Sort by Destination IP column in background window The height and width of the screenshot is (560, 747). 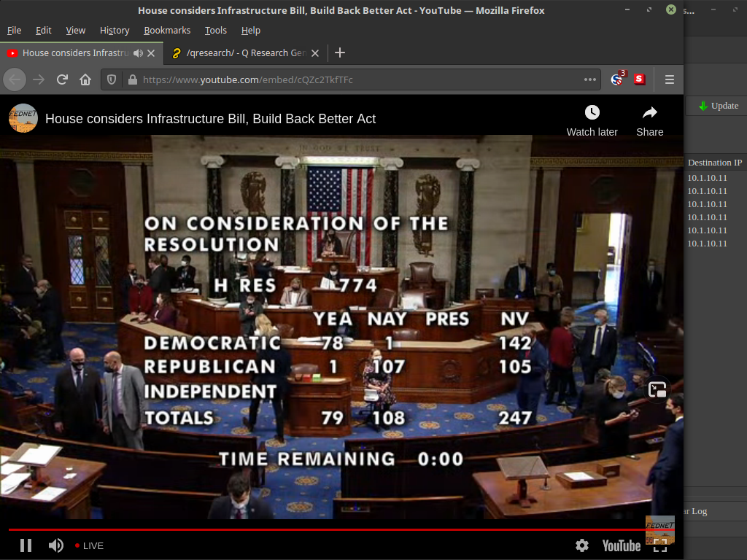(x=715, y=163)
